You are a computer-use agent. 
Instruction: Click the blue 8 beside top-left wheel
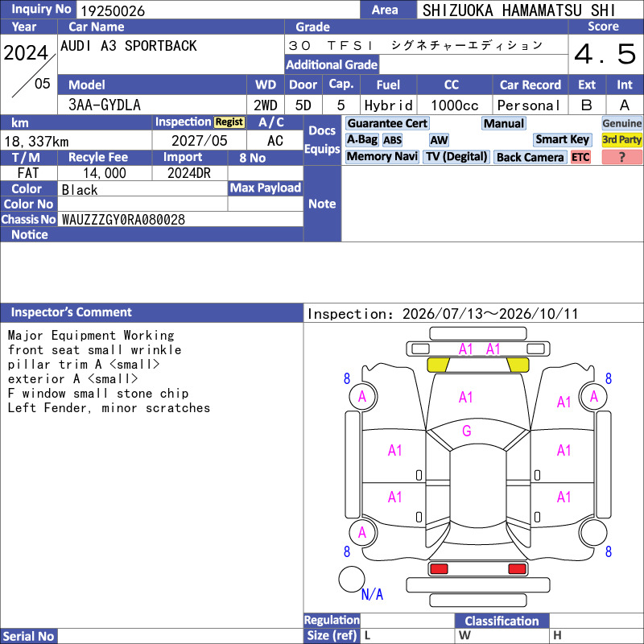click(347, 378)
